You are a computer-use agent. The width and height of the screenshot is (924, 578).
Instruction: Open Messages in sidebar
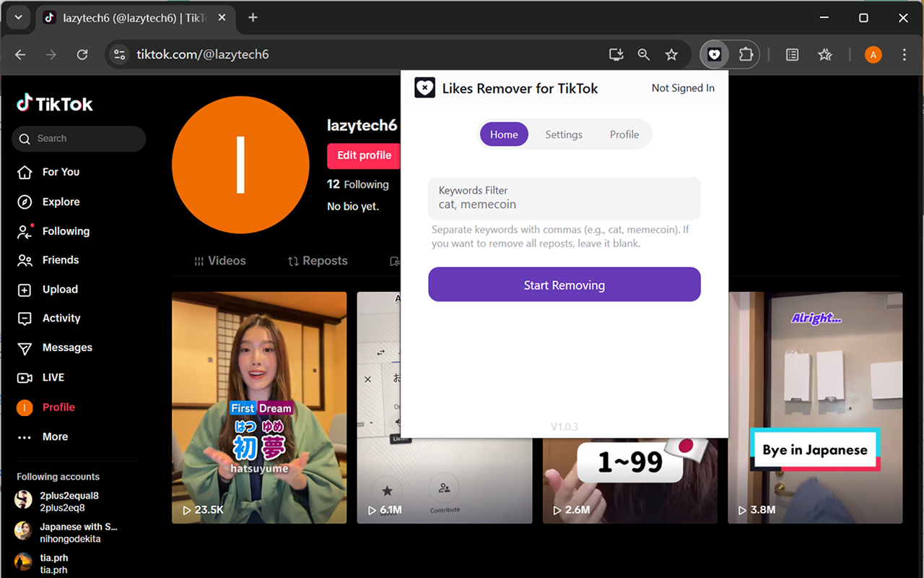click(54, 348)
